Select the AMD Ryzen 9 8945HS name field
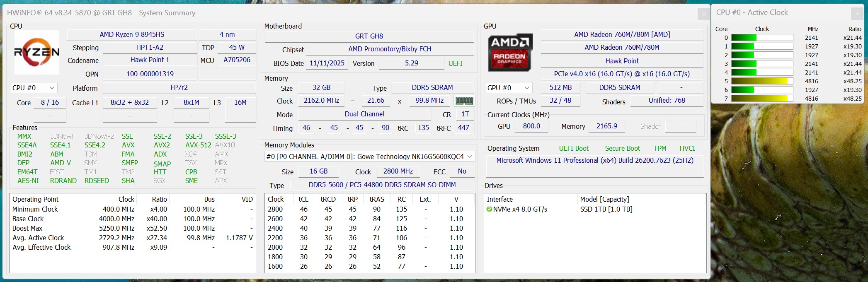Viewport: 868px width, 282px height. coord(132,34)
